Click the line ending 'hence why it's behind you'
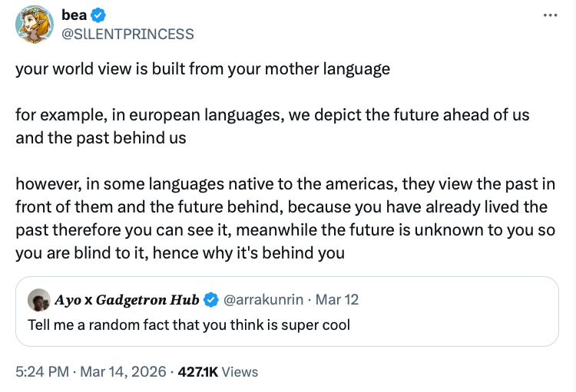The image size is (576, 392). point(180,253)
